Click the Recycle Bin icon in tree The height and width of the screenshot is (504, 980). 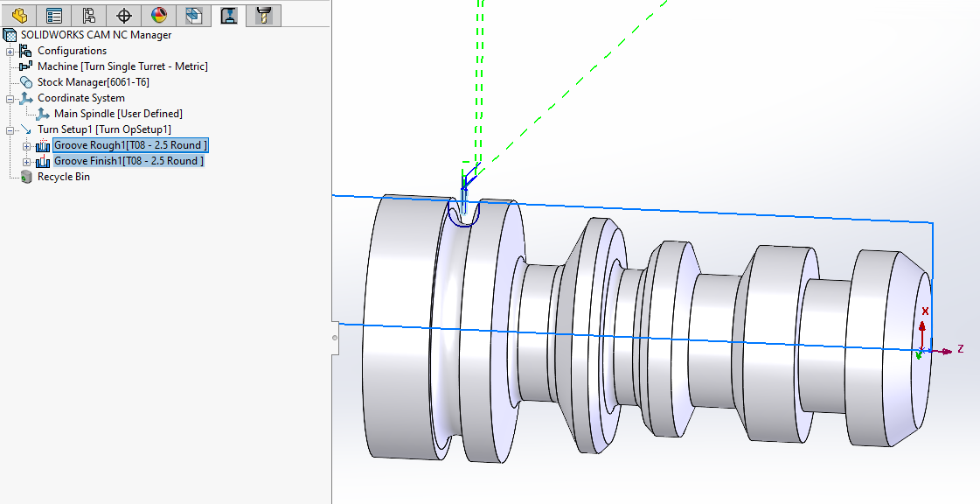click(25, 177)
